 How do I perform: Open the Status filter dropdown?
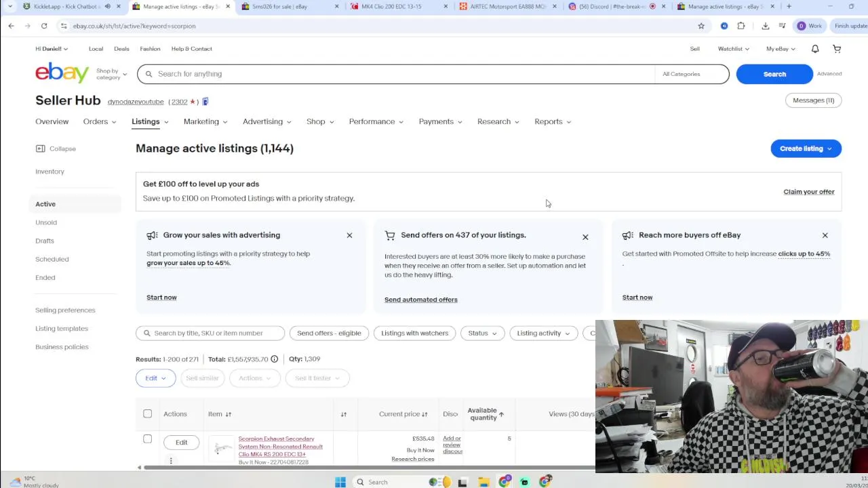coord(482,333)
